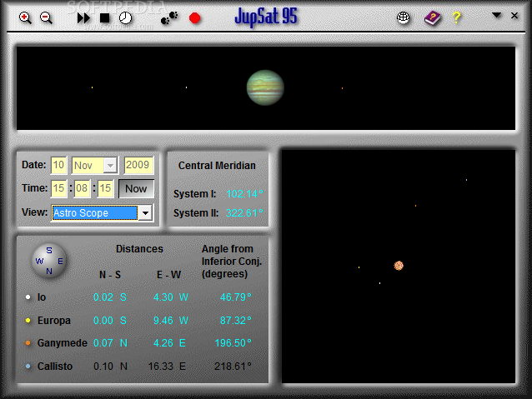Click Callisto's N-S distance 0.10 N
This screenshot has width=532, height=399.
110,367
